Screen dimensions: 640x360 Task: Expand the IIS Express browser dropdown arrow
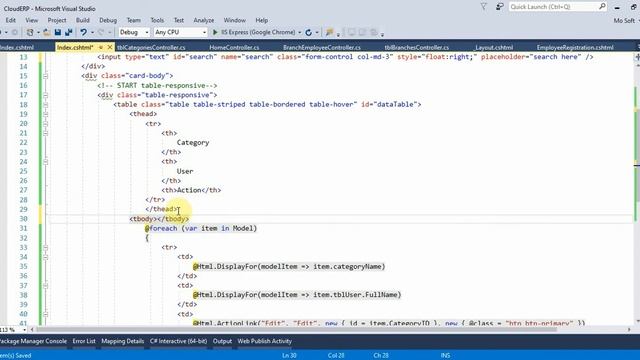(x=300, y=32)
